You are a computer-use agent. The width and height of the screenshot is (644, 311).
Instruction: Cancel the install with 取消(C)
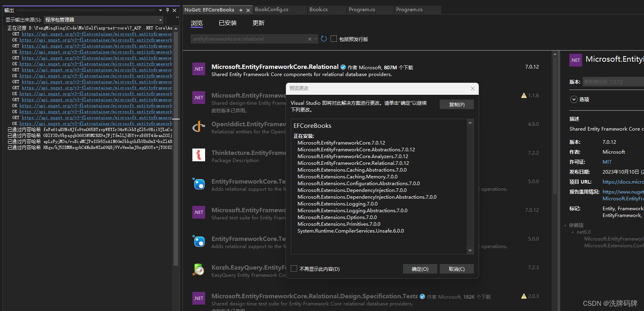click(x=457, y=269)
